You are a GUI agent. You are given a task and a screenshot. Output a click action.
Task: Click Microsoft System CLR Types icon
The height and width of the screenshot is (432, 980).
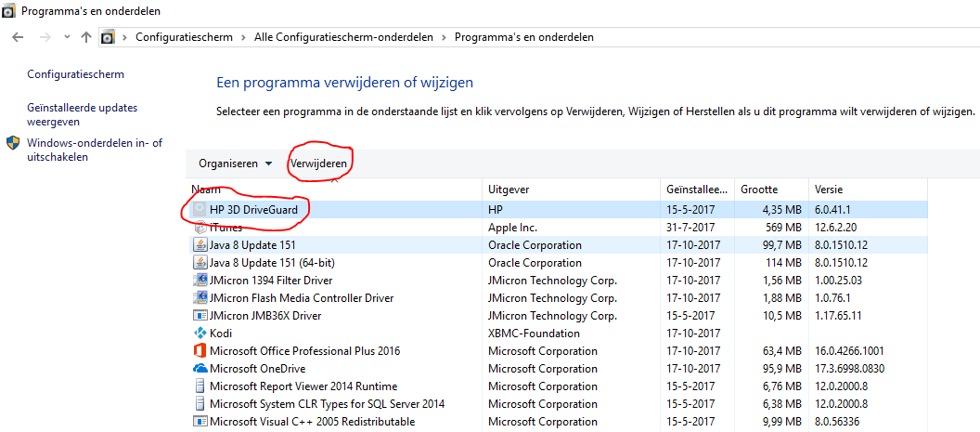coord(200,403)
